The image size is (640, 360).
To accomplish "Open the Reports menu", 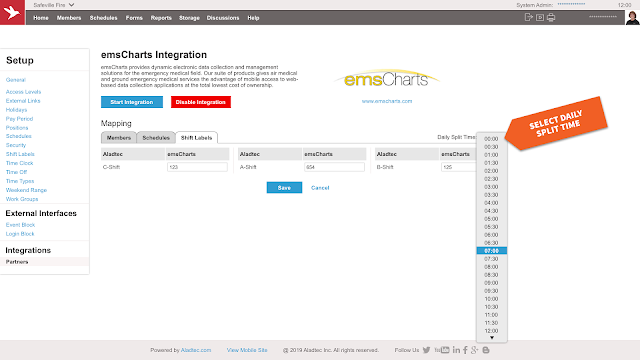I will coord(161,18).
